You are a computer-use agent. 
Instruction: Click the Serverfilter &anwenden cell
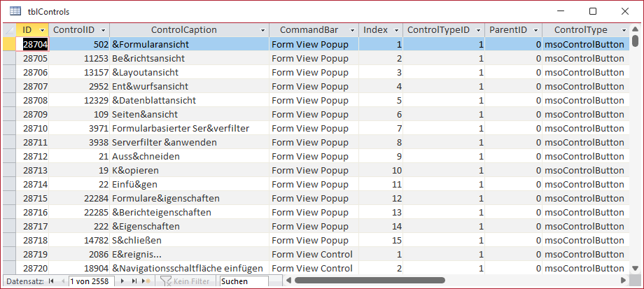coord(189,143)
